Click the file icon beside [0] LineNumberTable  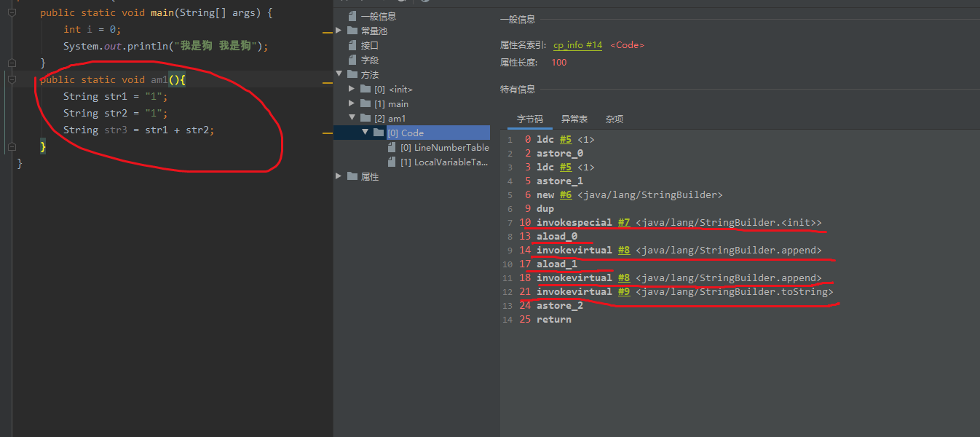pyautogui.click(x=393, y=147)
